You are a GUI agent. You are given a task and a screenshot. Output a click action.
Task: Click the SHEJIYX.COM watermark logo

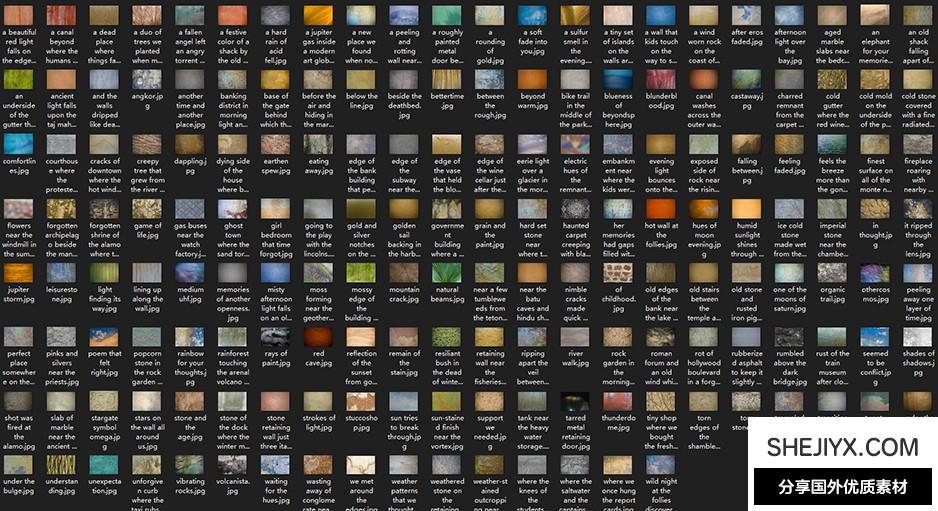pos(842,447)
